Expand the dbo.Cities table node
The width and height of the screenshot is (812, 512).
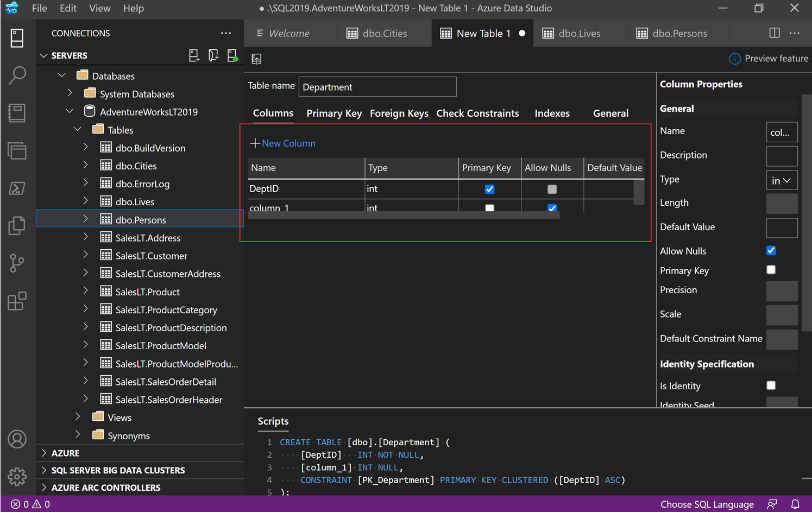85,165
